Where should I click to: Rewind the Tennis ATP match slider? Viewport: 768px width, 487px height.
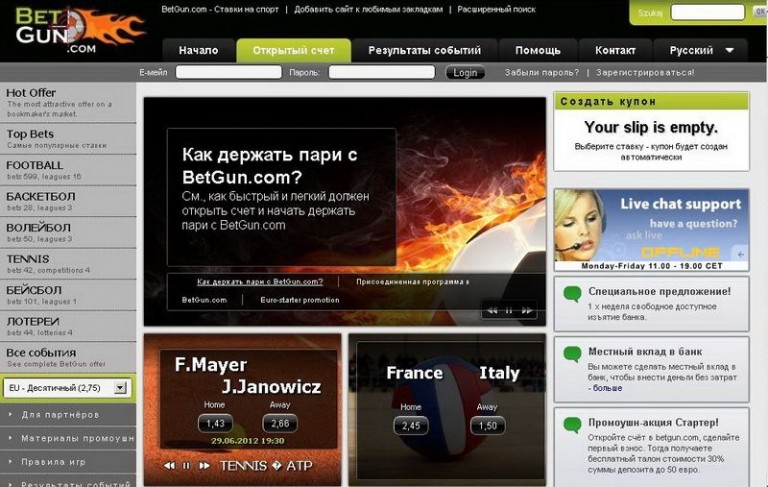pos(169,465)
